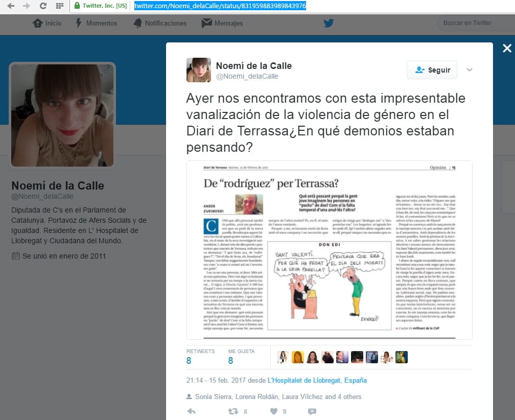Image resolution: width=515 pixels, height=420 pixels.
Task: Click the Twitter, Inc. [US] certificate label
Action: pos(105,6)
